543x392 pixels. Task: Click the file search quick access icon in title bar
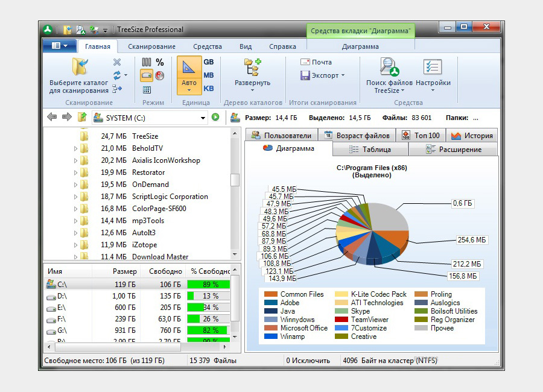[x=81, y=30]
